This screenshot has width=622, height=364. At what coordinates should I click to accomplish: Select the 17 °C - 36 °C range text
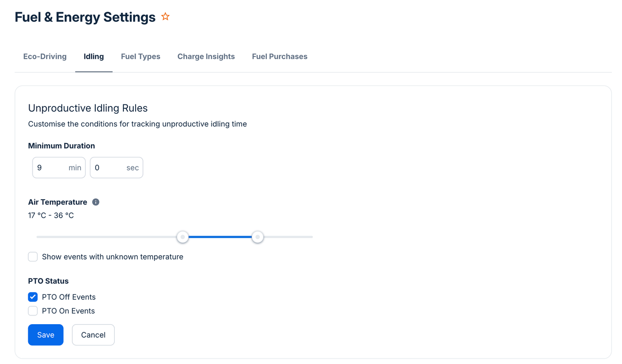tap(51, 215)
